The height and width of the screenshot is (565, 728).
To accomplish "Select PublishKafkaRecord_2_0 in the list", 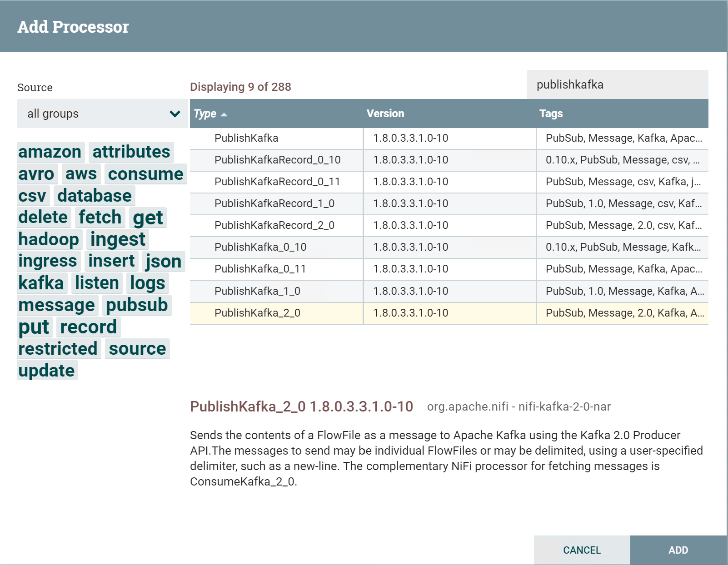I will coord(449,225).
